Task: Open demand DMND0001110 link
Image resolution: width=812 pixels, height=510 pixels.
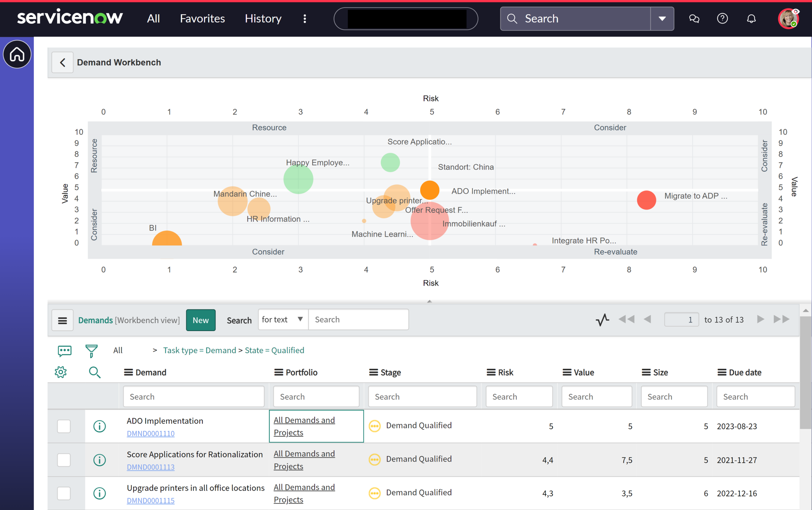Action: 151,434
